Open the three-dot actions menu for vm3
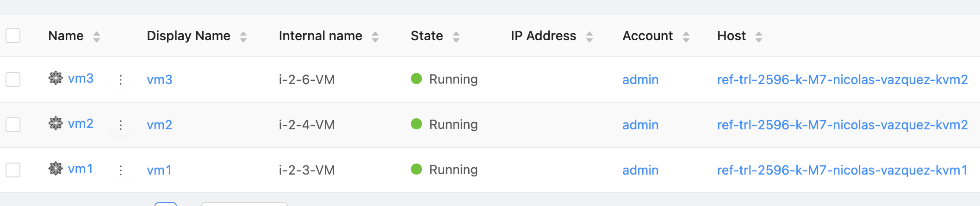 [x=121, y=80]
